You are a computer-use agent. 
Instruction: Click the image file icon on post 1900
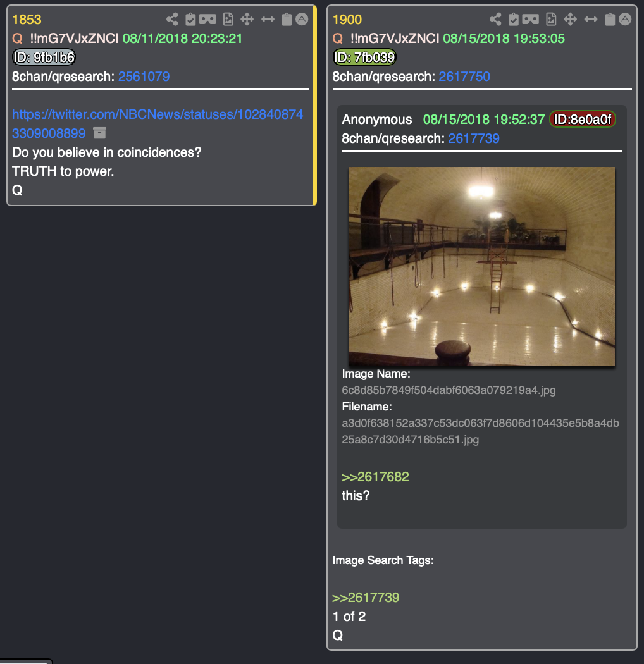click(551, 19)
